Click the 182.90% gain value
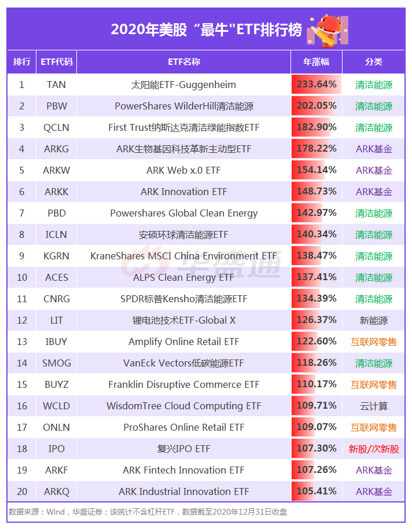This screenshot has width=412, height=532. pyautogui.click(x=317, y=127)
